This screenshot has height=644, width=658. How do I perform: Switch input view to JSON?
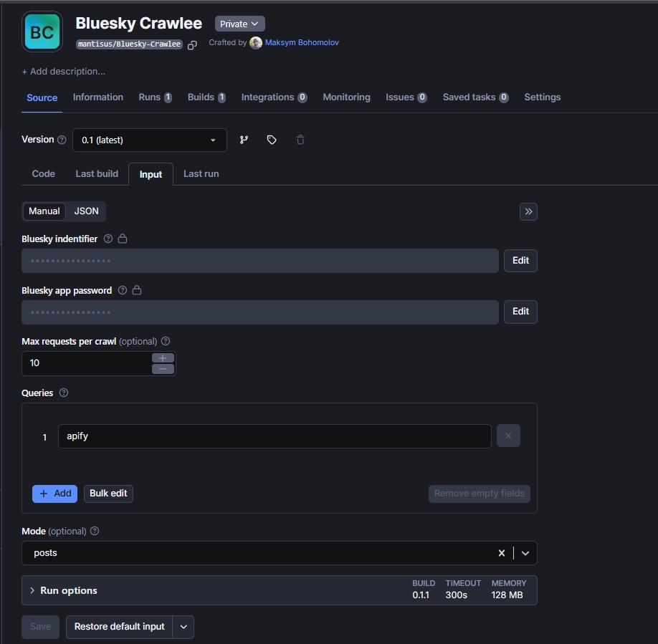[87, 211]
